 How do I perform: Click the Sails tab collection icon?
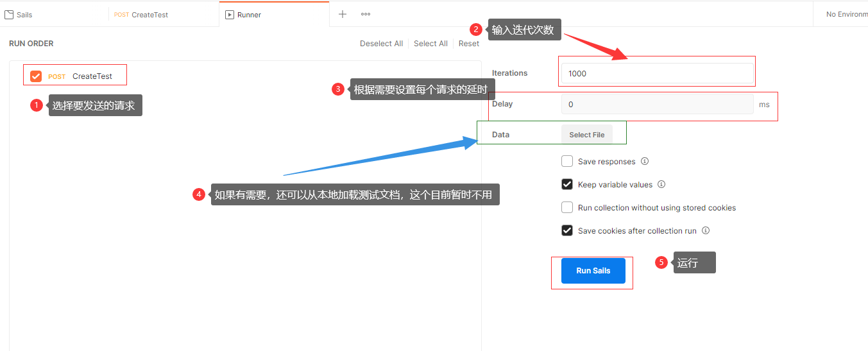9,14
